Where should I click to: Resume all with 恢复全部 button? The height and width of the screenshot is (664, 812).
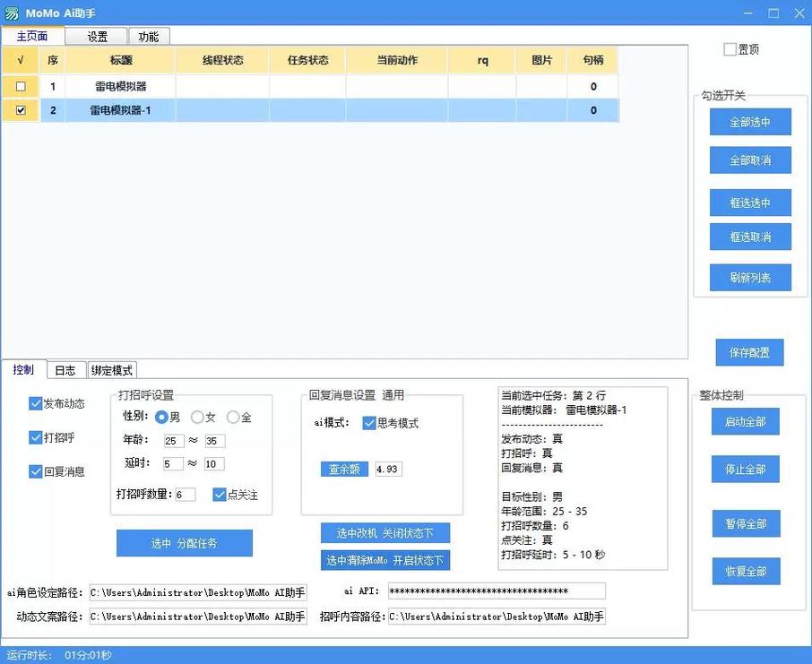pos(746,572)
